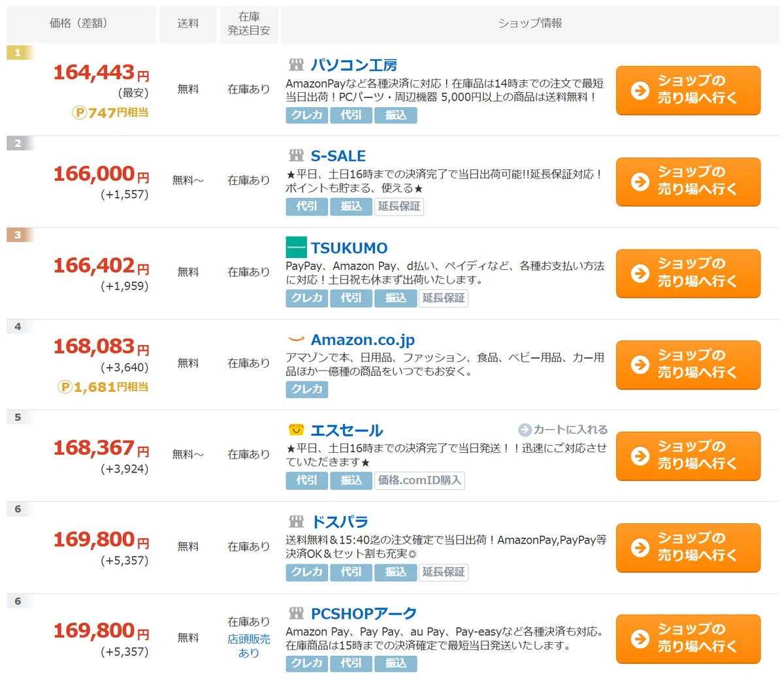The height and width of the screenshot is (684, 784).
Task: Click the 延長保証 tag under S-SALE
Action: 399,206
